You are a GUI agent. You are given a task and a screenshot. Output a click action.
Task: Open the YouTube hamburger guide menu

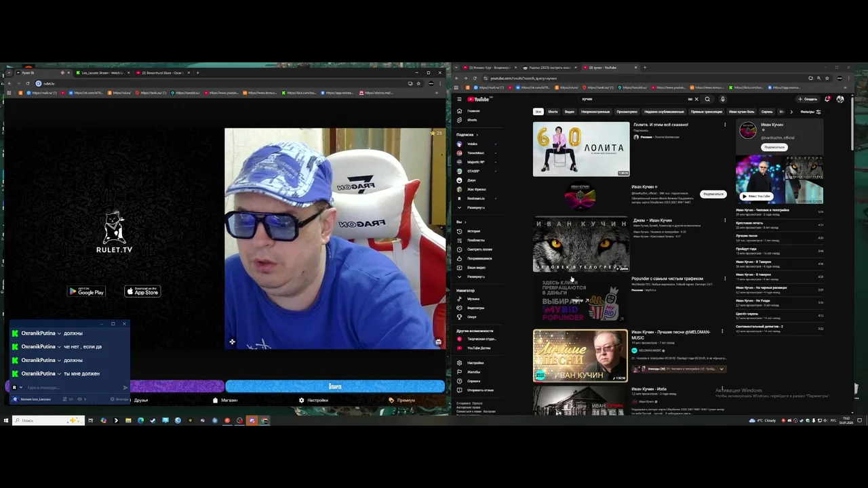coord(459,99)
